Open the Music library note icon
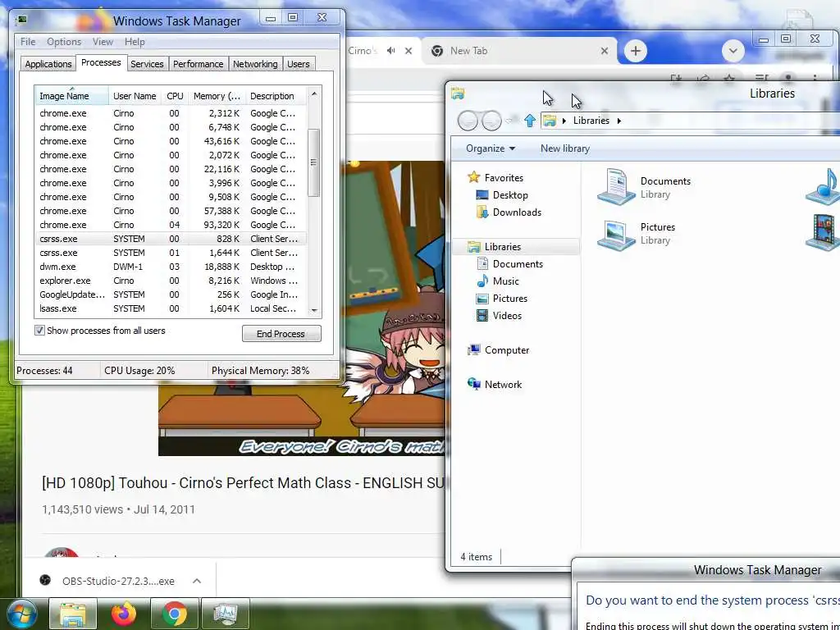 pyautogui.click(x=825, y=186)
